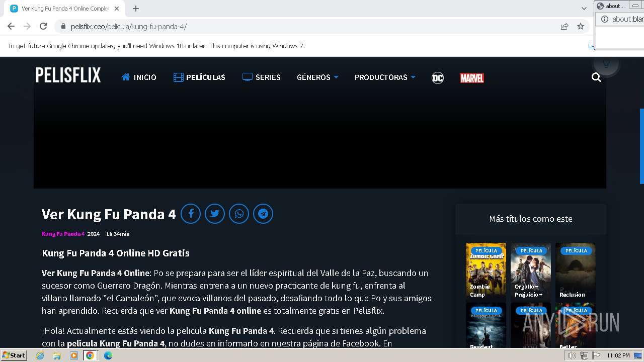Open the Action Center flag icon
This screenshot has height=362, width=644.
(596, 355)
